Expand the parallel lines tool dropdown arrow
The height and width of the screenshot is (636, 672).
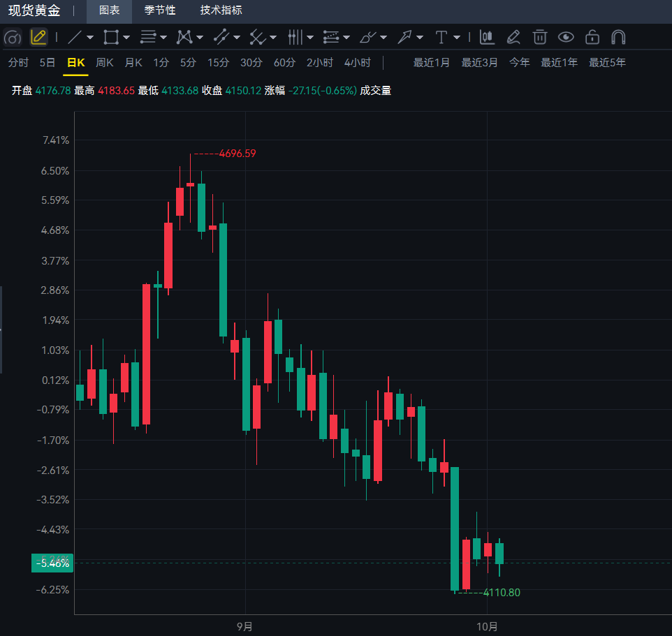click(163, 38)
